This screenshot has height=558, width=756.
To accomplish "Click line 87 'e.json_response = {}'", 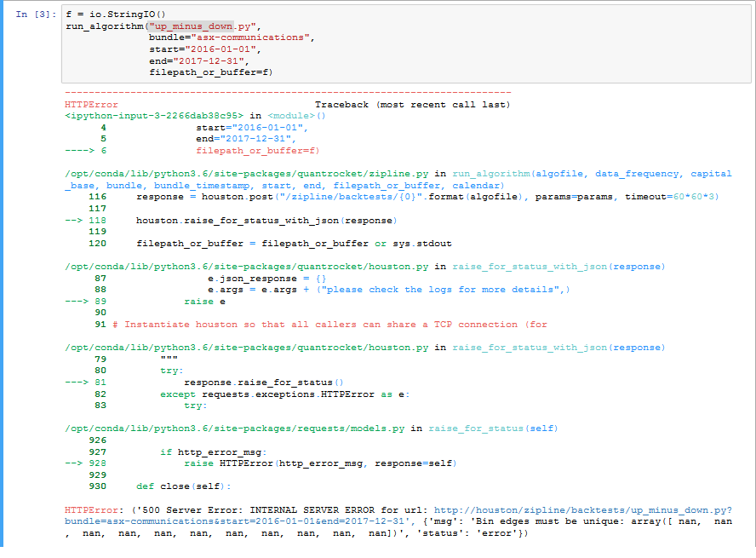I will tap(267, 279).
